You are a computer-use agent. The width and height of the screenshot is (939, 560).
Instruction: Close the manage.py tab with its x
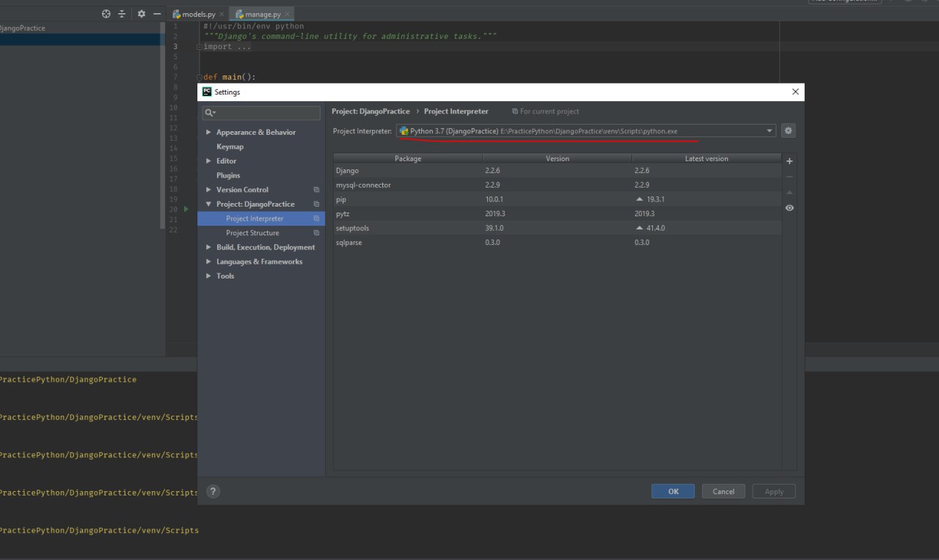pyautogui.click(x=287, y=15)
